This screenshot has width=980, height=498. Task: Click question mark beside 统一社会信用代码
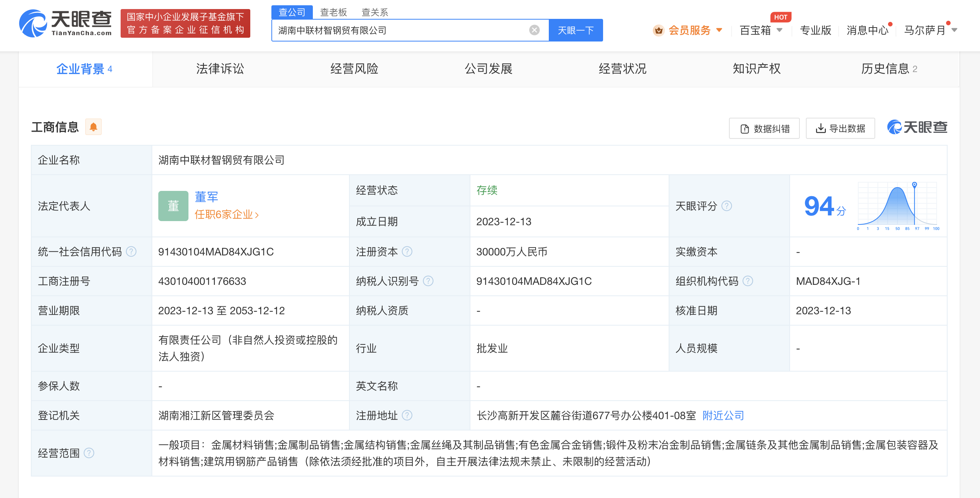coord(131,252)
